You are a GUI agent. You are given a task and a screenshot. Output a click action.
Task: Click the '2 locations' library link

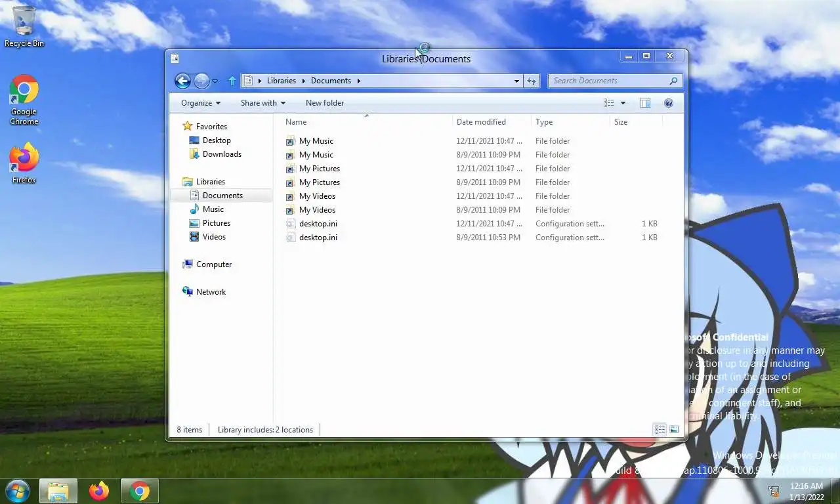294,430
